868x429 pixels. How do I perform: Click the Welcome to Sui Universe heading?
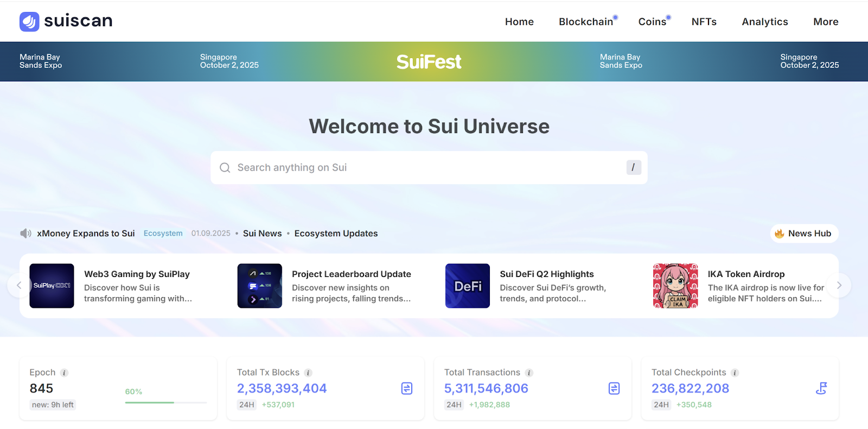[429, 127]
